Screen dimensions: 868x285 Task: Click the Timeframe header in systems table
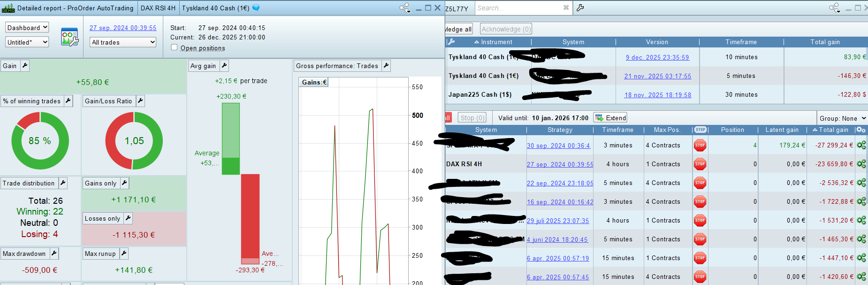[x=618, y=130]
